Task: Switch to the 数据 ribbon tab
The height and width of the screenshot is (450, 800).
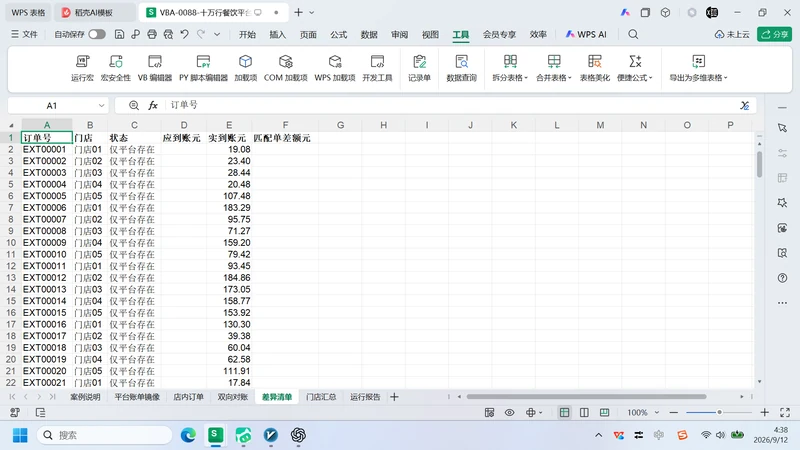Action: 369,34
